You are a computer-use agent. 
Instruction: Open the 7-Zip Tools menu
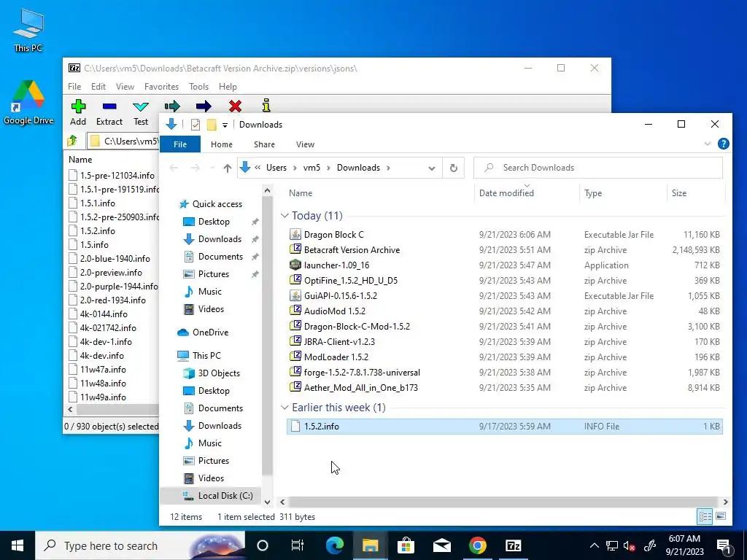[x=198, y=87]
